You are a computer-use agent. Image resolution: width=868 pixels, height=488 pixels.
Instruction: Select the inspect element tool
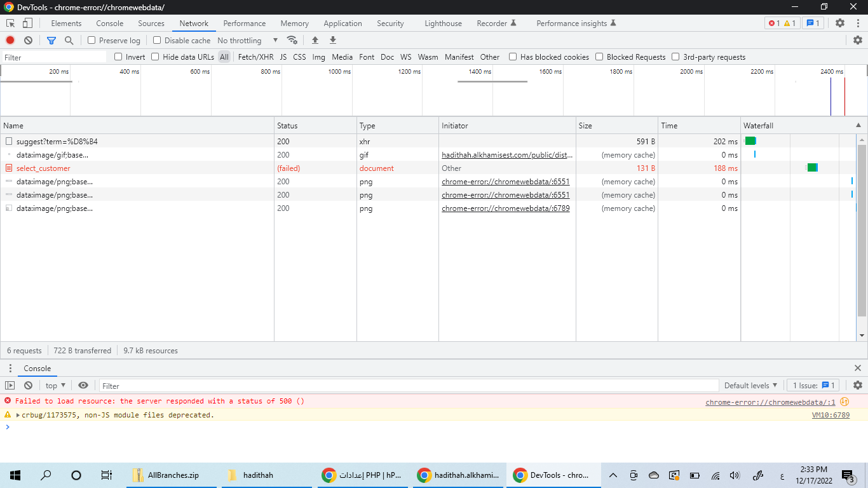10,23
